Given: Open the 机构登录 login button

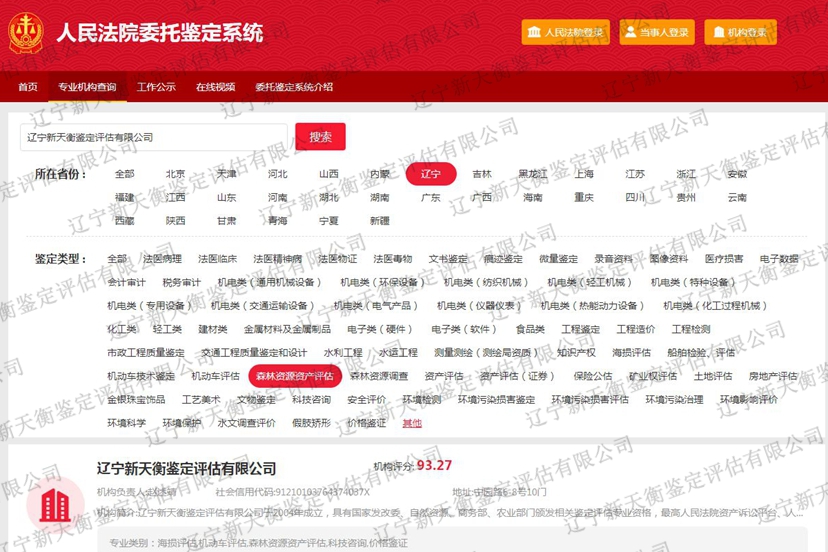Looking at the screenshot, I should [x=740, y=32].
